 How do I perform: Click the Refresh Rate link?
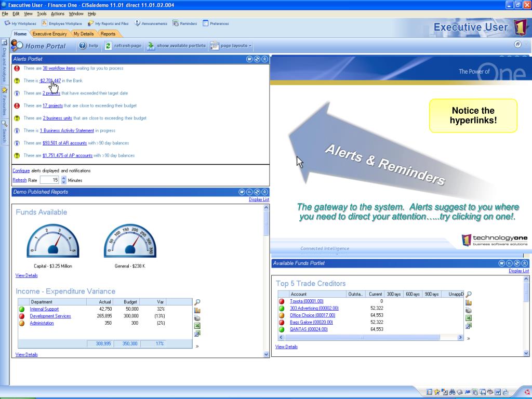[19, 180]
